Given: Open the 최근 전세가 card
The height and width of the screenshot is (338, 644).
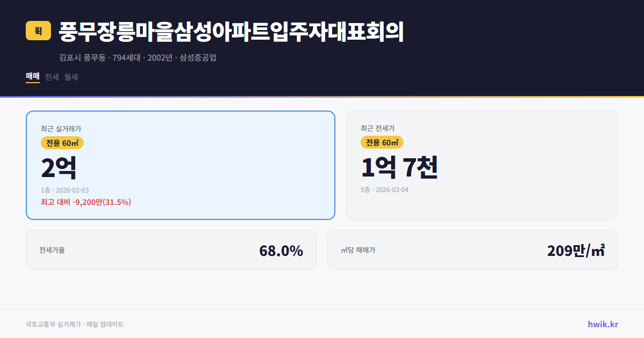Looking at the screenshot, I should (482, 165).
